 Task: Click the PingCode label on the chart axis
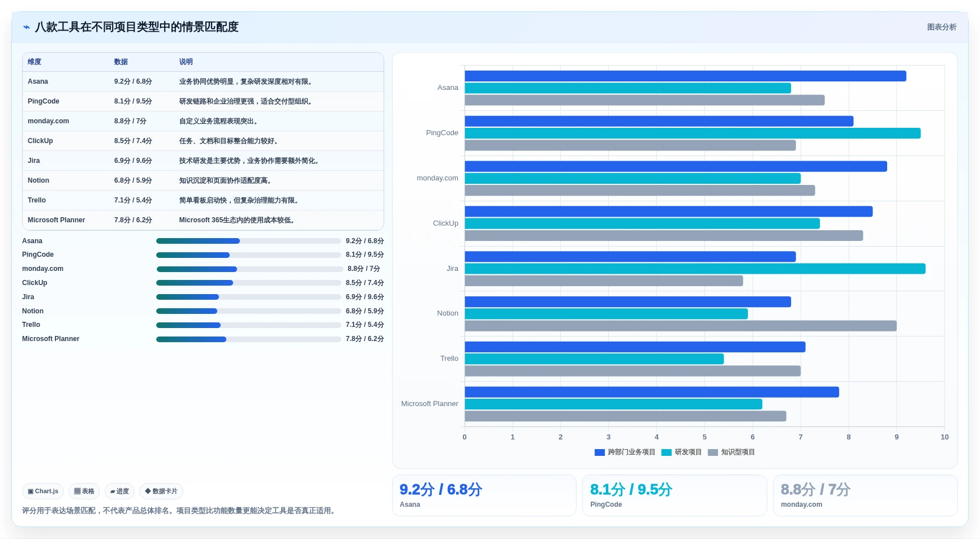point(442,133)
